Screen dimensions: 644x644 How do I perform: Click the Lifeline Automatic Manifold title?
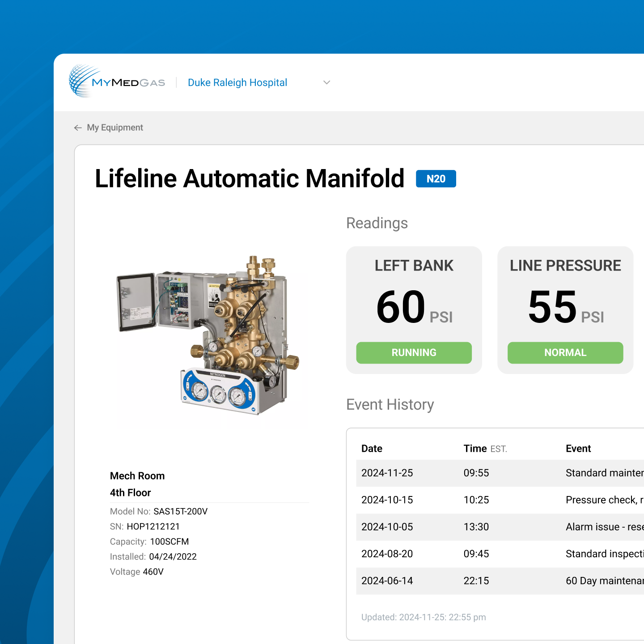[x=250, y=178]
